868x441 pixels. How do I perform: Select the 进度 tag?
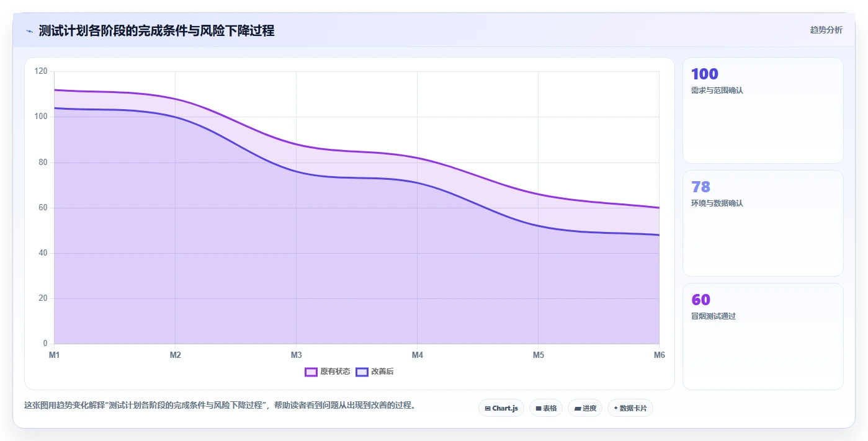(x=585, y=408)
